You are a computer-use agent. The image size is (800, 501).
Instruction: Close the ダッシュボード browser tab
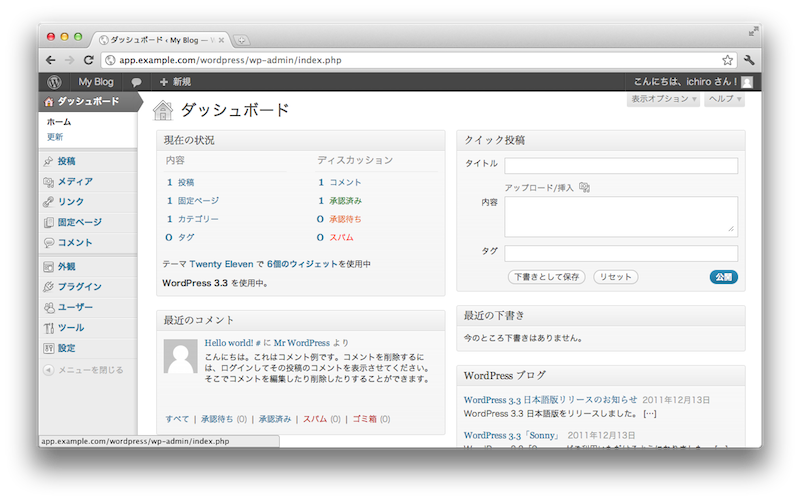click(x=221, y=40)
